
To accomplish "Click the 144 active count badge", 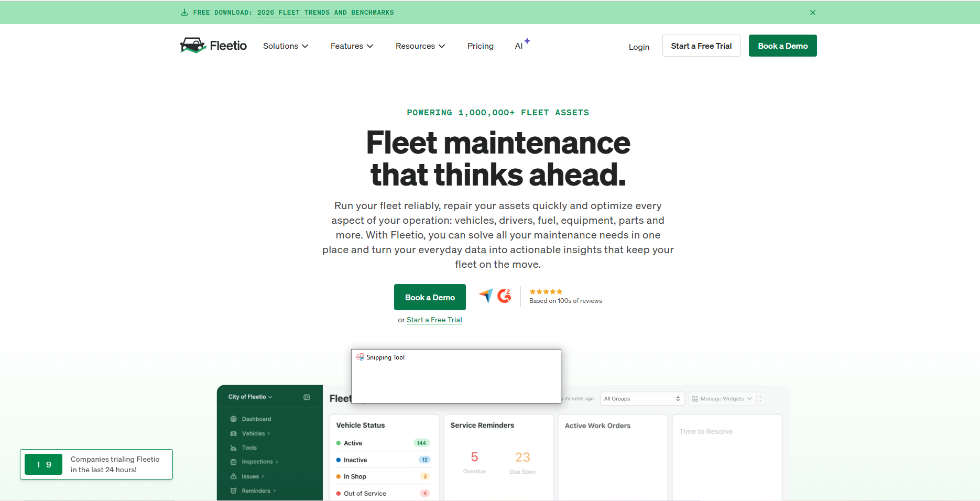I will click(421, 443).
